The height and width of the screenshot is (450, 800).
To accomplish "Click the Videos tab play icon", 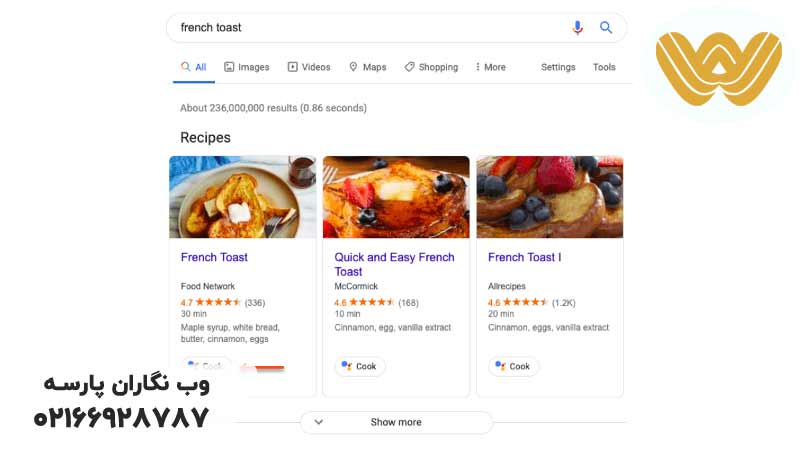I will pyautogui.click(x=293, y=67).
